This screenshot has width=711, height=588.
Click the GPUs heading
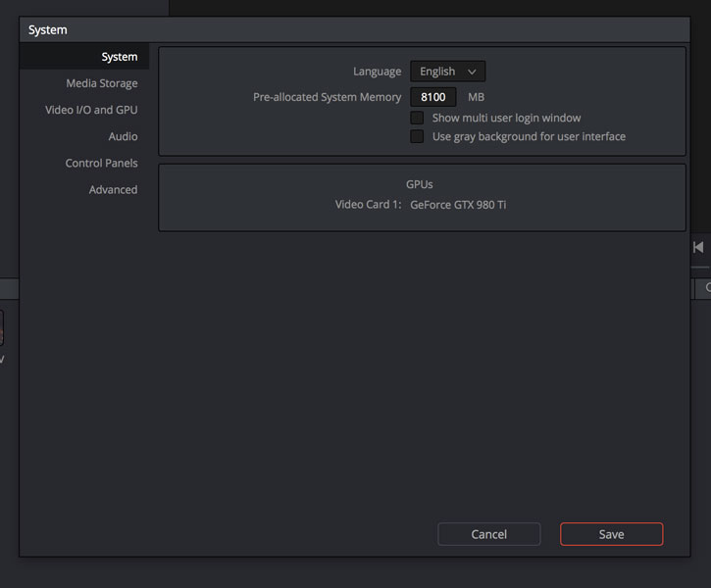click(420, 184)
